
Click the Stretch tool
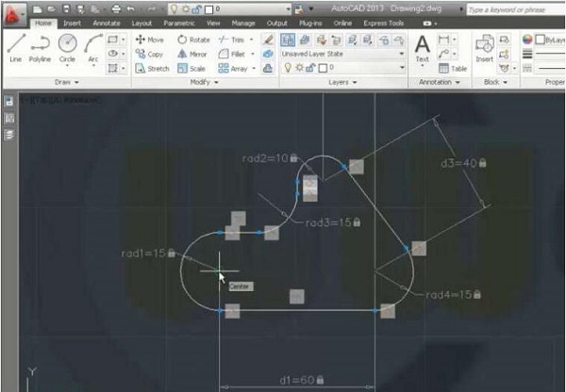click(152, 68)
